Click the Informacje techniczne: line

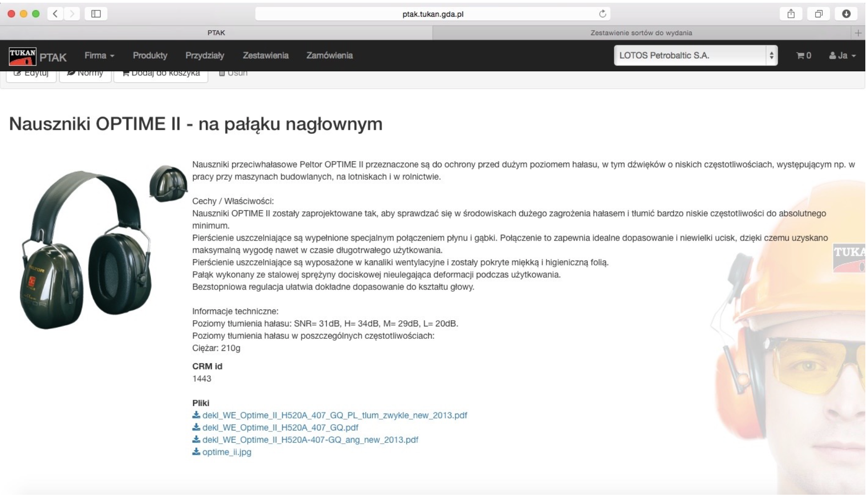coord(235,311)
